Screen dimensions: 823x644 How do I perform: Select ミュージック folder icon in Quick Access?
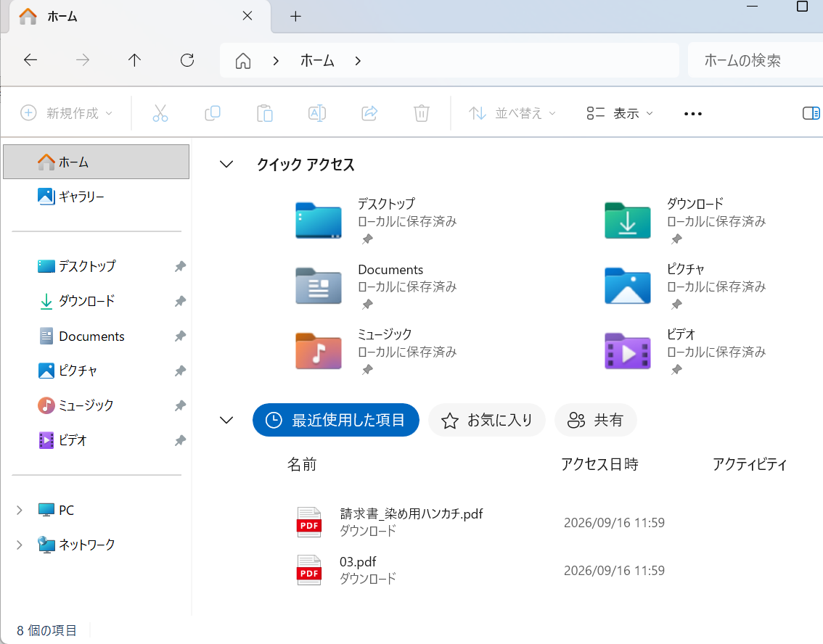click(318, 351)
